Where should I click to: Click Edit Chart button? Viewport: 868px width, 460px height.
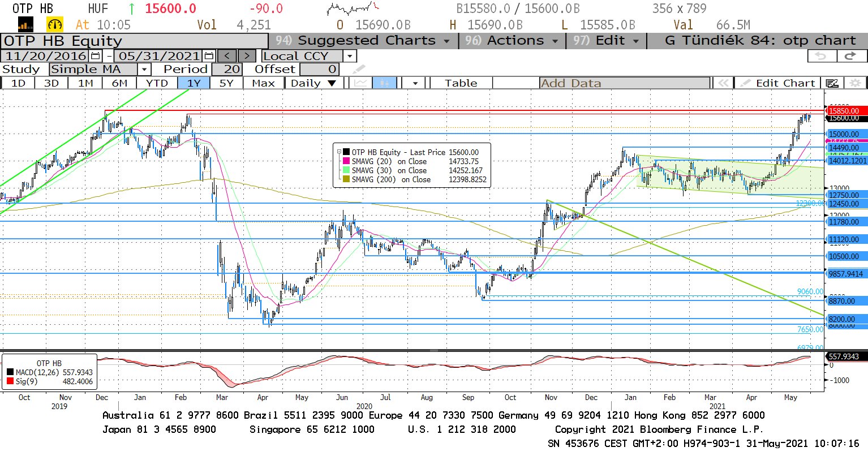[778, 83]
